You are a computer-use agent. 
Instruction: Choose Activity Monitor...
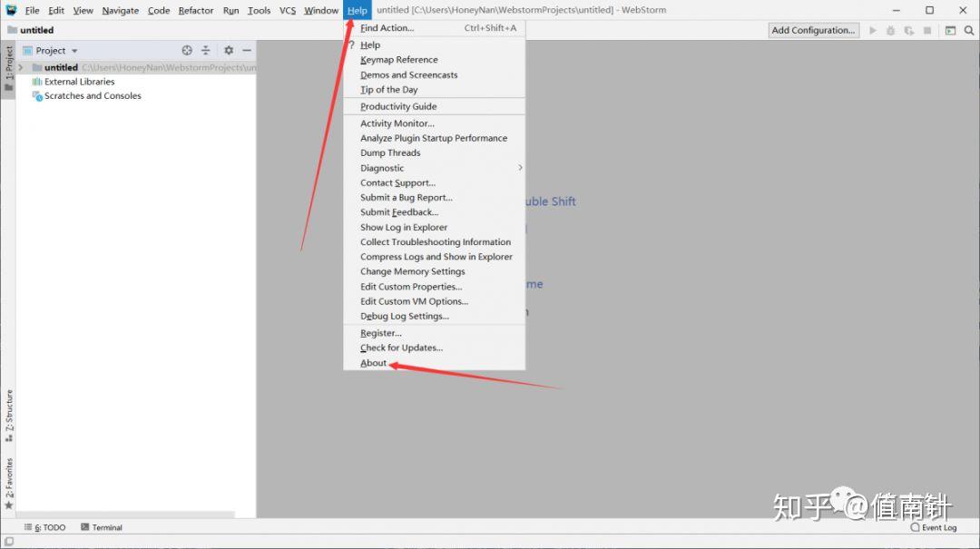pyautogui.click(x=435, y=123)
